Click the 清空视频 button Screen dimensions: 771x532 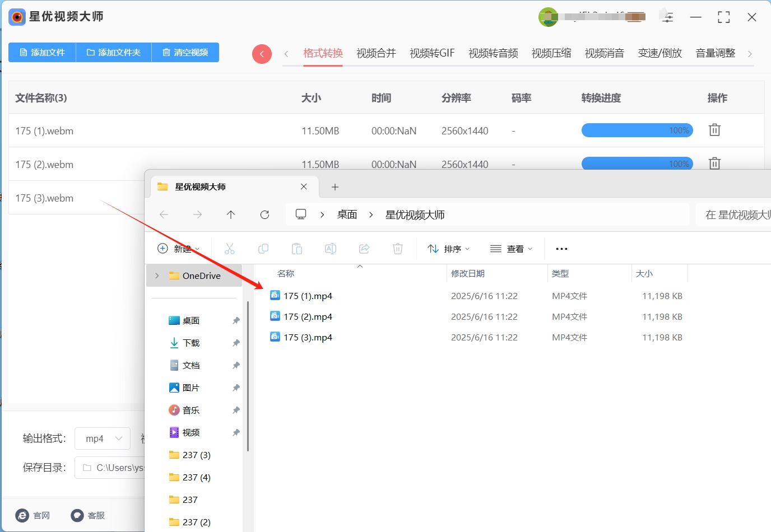(185, 52)
